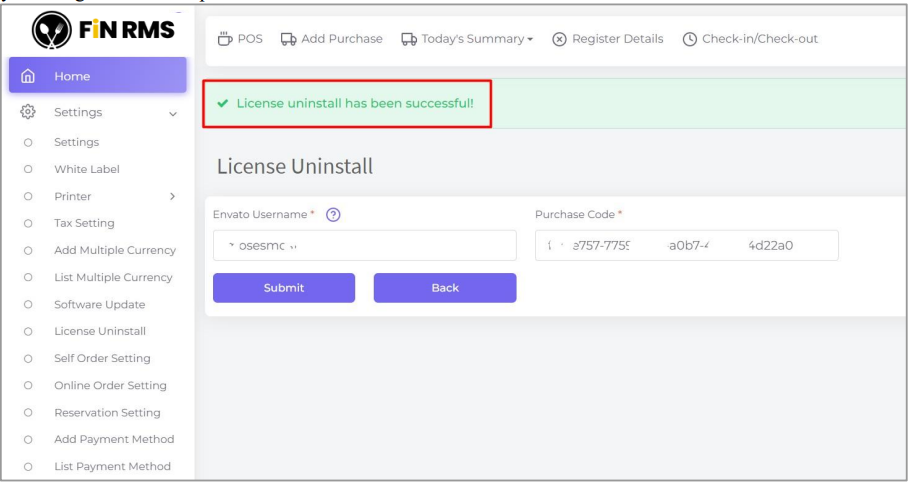Expand the Printer submenu arrow
Image resolution: width=909 pixels, height=482 pixels.
pos(174,197)
